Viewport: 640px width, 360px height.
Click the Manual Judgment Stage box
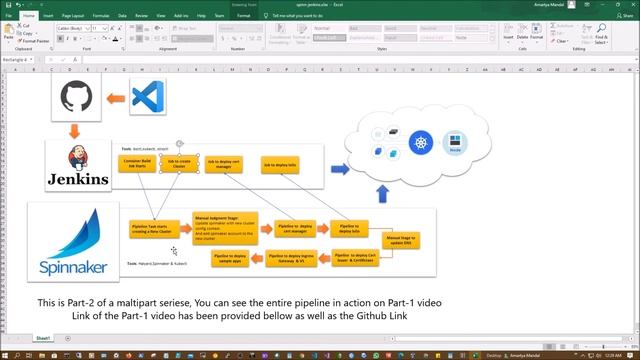[225, 228]
